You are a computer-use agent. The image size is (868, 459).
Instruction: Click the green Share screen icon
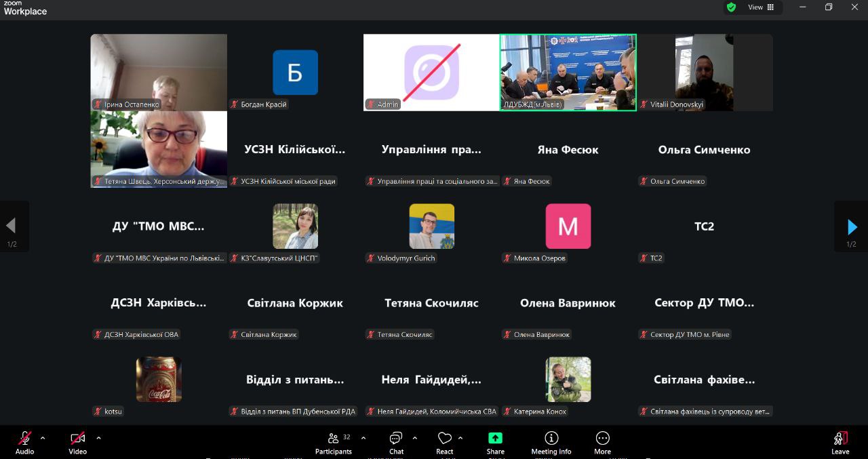(495, 438)
